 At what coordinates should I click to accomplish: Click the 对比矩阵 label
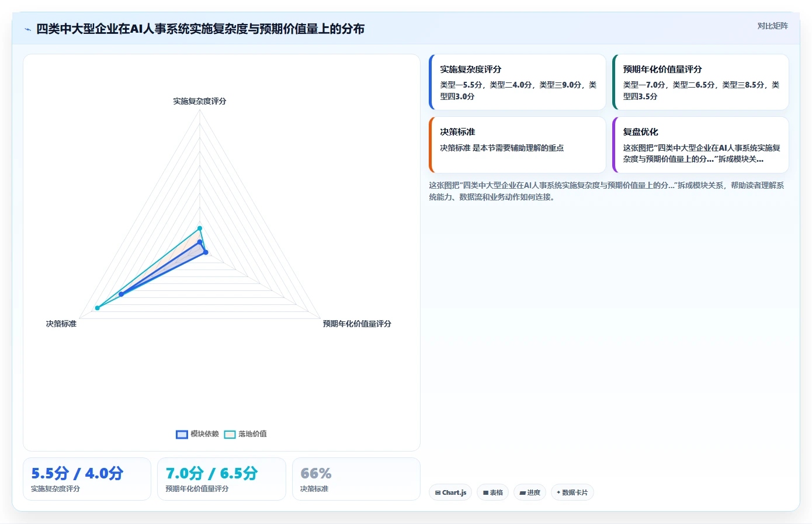(772, 26)
